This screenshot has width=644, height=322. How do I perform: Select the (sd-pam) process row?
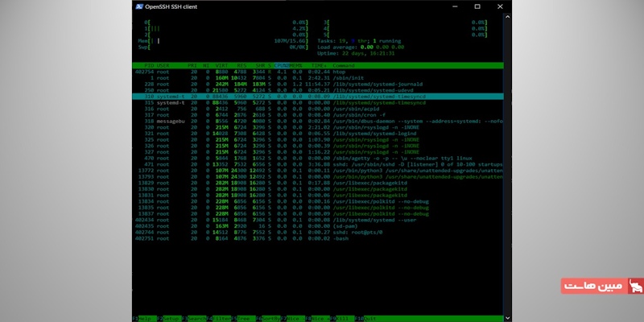(318, 226)
